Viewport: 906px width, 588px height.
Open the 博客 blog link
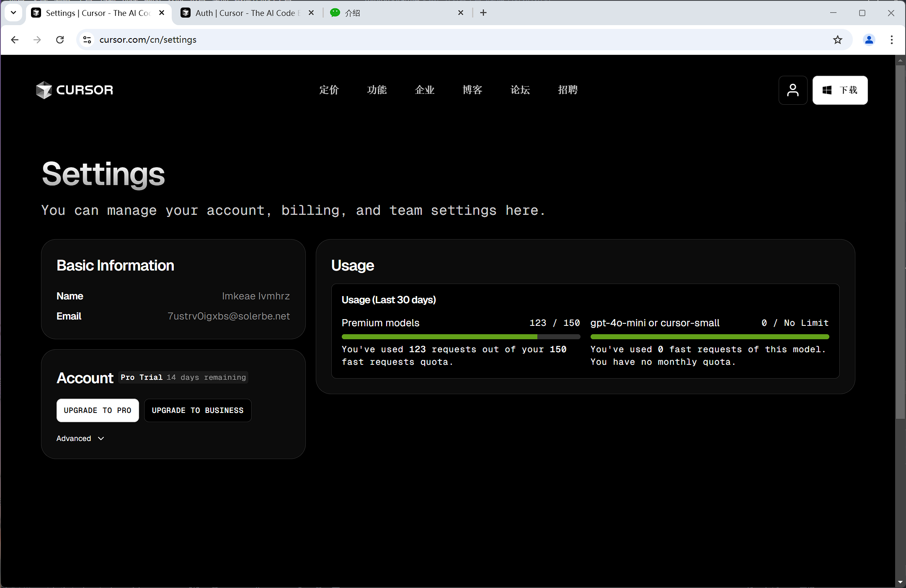(x=472, y=90)
